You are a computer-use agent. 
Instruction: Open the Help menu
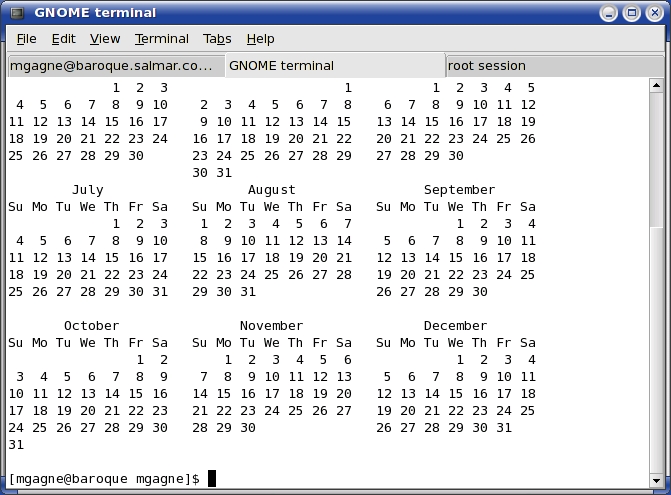click(x=261, y=39)
